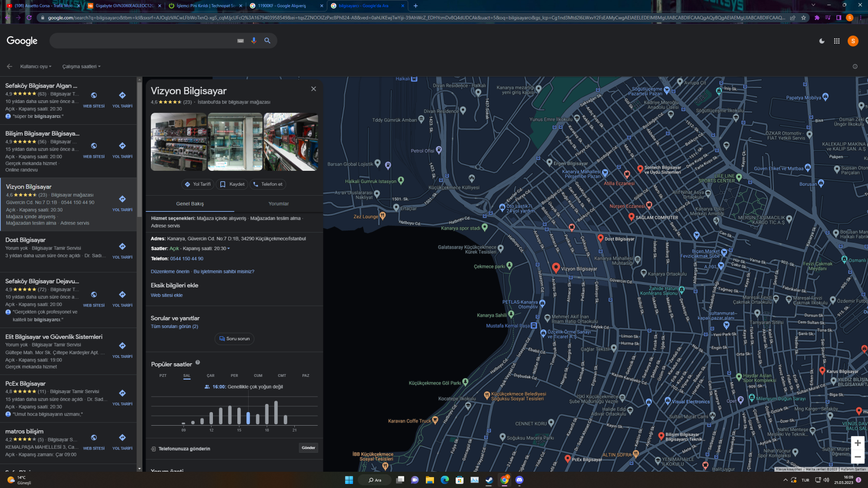Click the 18:00 bar in popular hours chart
This screenshot has height=488, width=868.
(x=267, y=413)
